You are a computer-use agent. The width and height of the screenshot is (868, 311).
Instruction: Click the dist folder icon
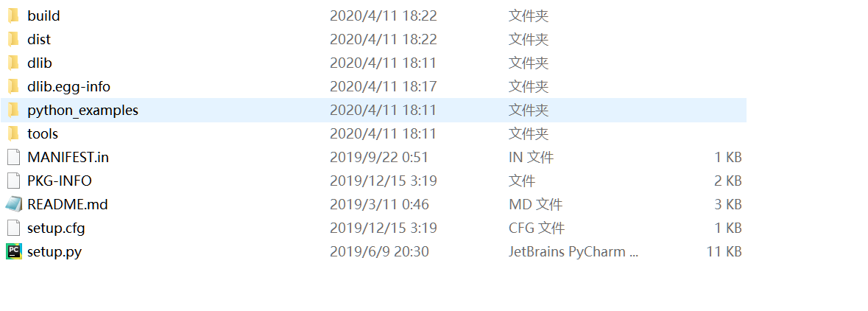(x=14, y=39)
